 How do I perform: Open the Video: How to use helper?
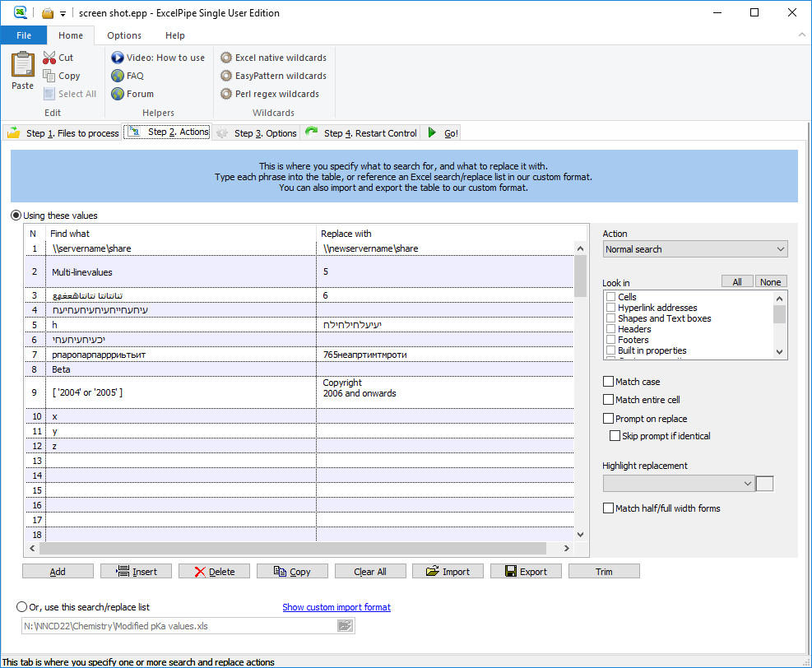[x=158, y=58]
